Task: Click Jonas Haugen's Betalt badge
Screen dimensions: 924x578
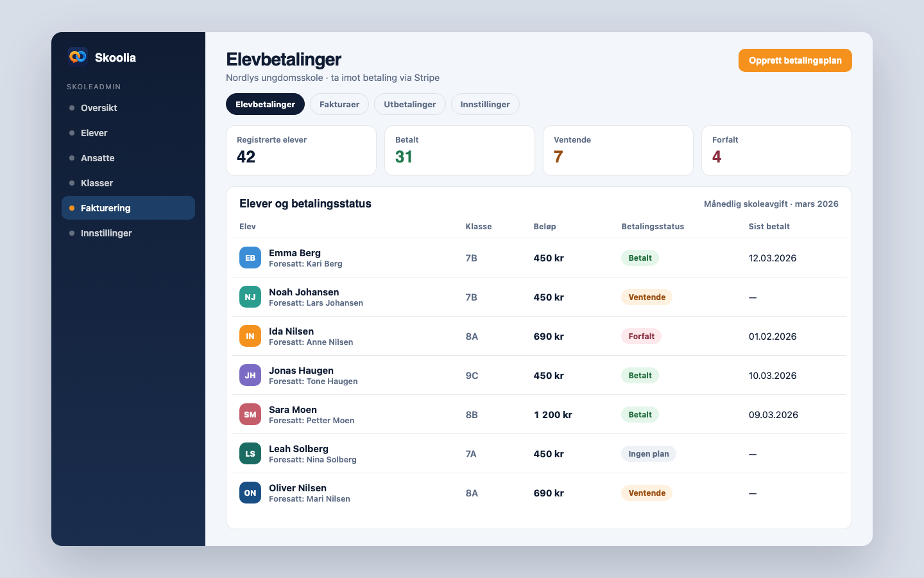Action: [640, 375]
